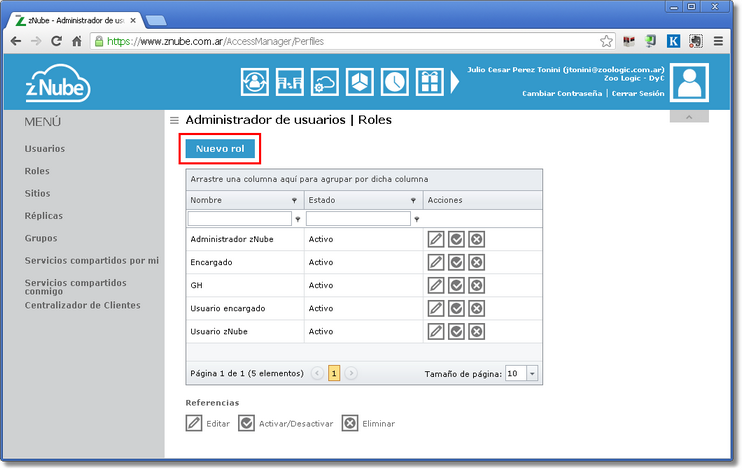
Task: Open the cloud settings icon in header
Action: (x=325, y=82)
